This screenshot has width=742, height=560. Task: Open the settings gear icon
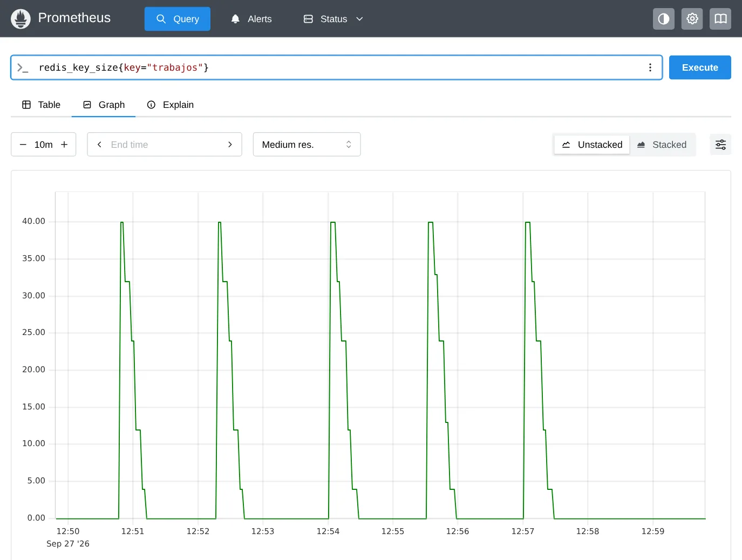(692, 19)
